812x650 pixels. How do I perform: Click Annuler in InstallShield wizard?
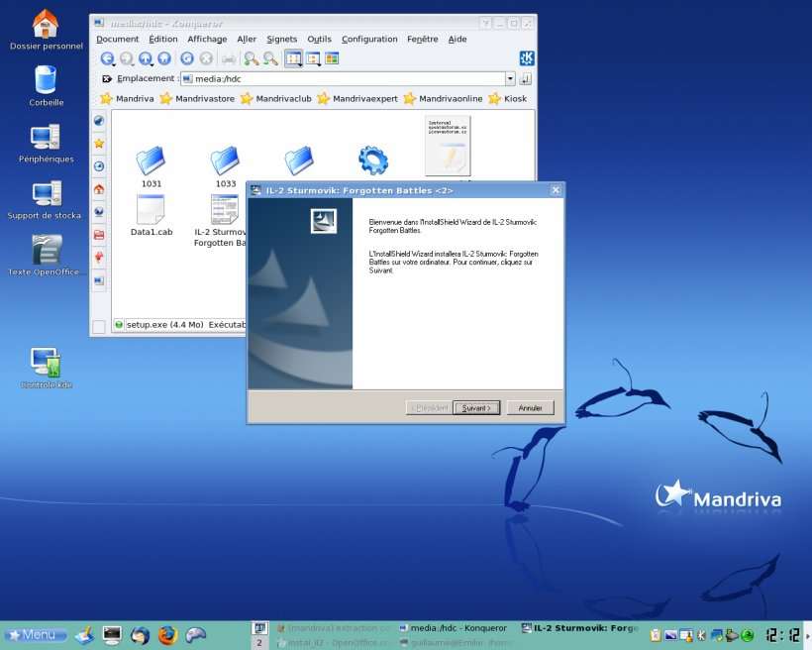pyautogui.click(x=531, y=408)
